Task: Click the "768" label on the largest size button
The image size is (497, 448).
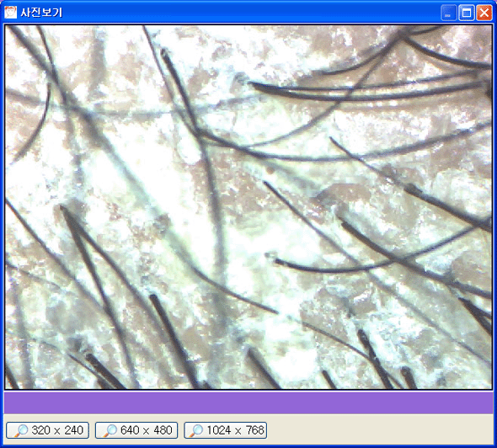Action: (255, 430)
